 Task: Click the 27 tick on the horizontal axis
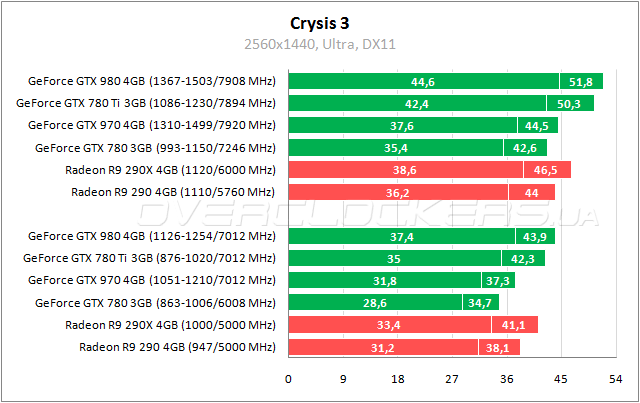click(x=452, y=380)
